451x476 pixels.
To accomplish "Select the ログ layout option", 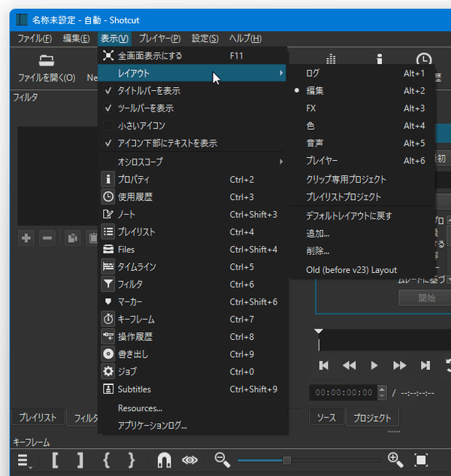I will coord(362,73).
